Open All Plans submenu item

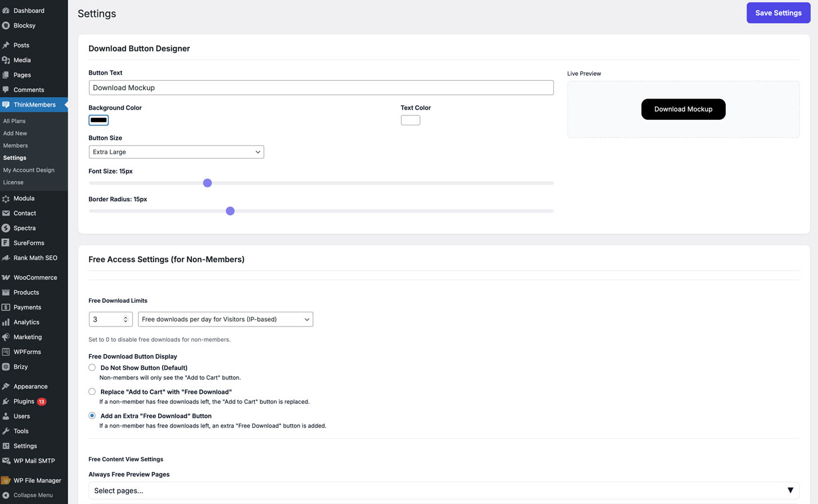pyautogui.click(x=14, y=121)
